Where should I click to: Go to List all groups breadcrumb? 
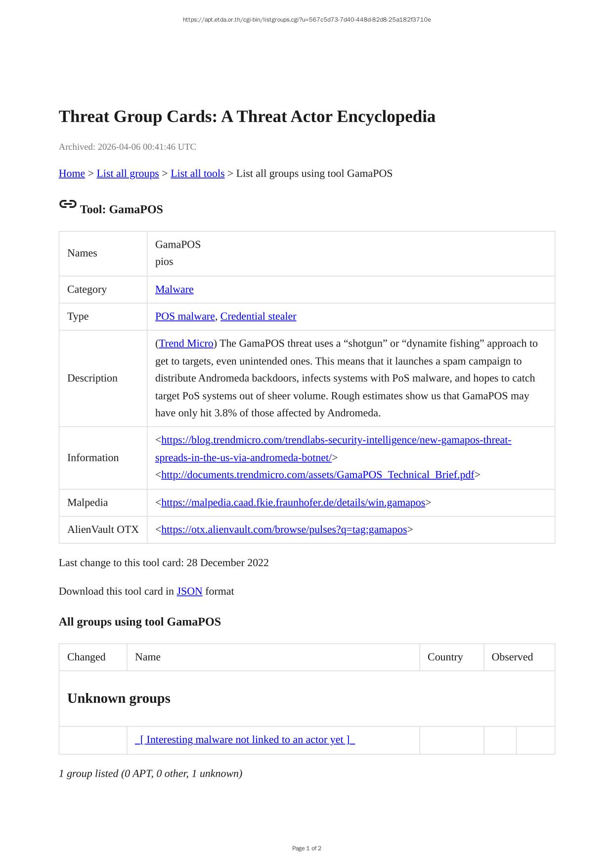pos(128,174)
